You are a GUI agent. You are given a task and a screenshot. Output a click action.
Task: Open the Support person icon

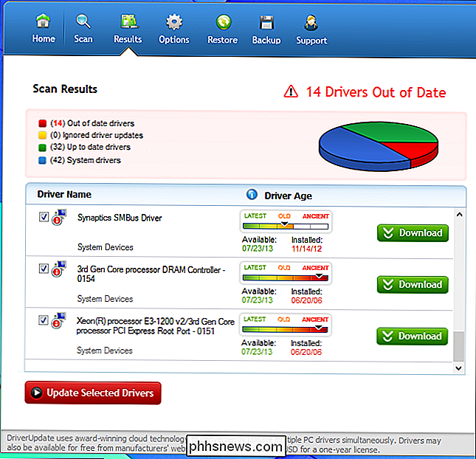coord(311,23)
